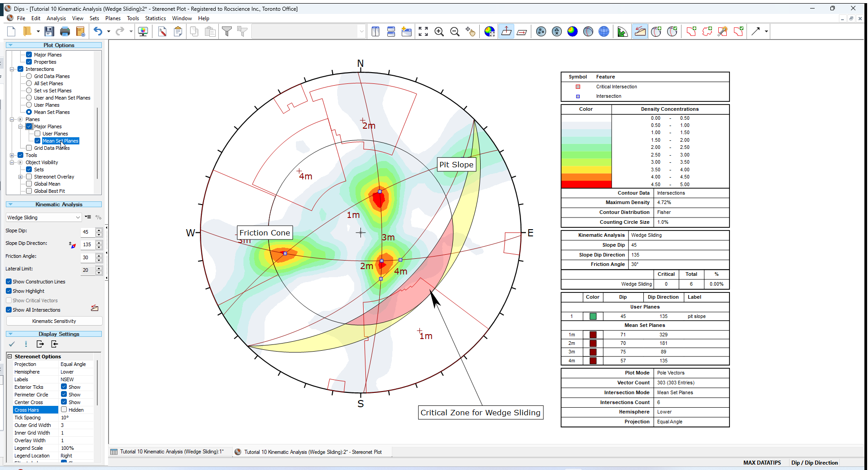The height and width of the screenshot is (470, 868).
Task: Activate the Zoom In tool
Action: tap(439, 31)
